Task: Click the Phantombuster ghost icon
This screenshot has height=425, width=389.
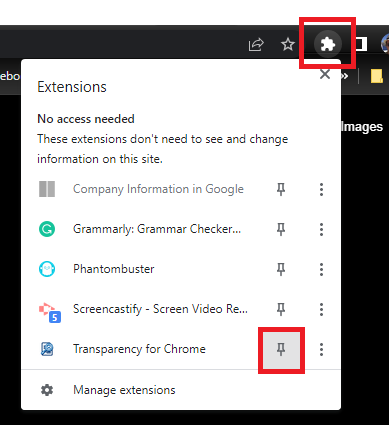Action: (47, 269)
